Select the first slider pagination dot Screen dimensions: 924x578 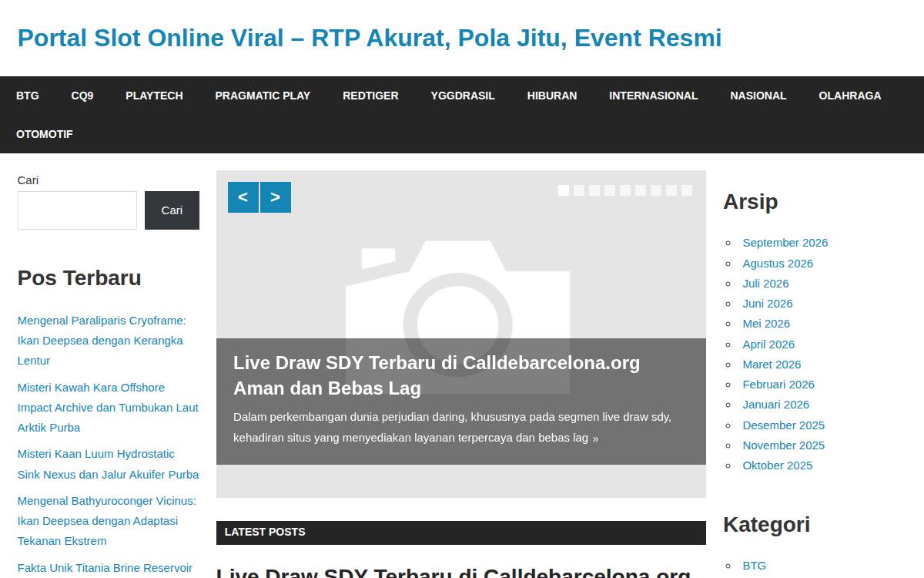(x=564, y=190)
